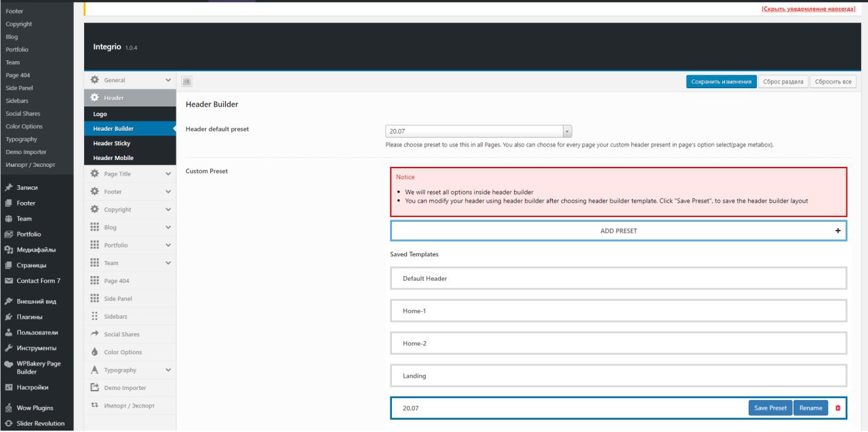Switch to the Header Sticky tab
This screenshot has width=868, height=432.
coord(112,143)
